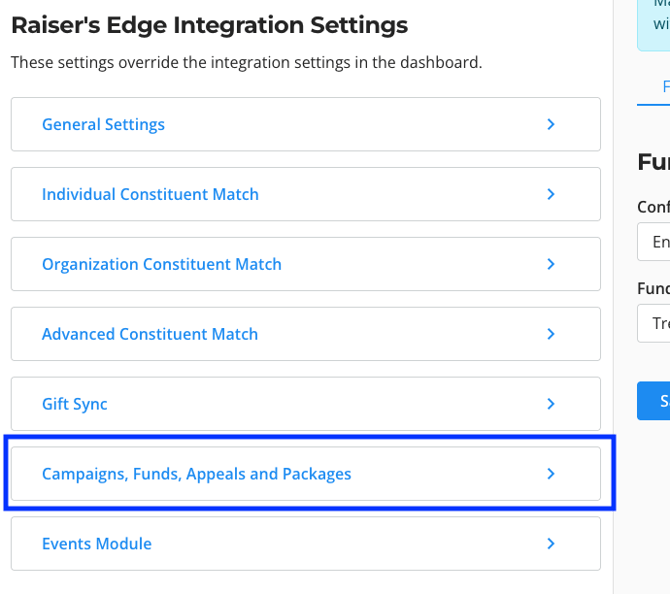The width and height of the screenshot is (670, 594).
Task: Click the Advanced Constituent Match label
Action: click(150, 334)
